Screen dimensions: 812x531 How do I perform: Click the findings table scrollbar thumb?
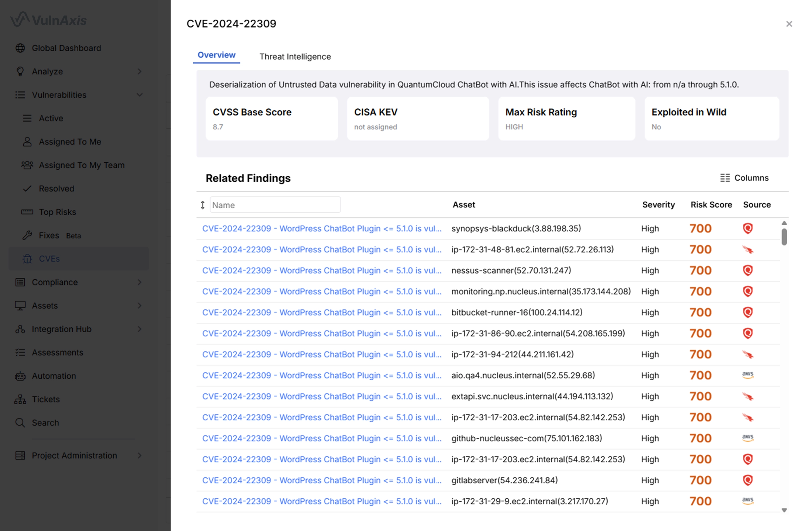click(x=784, y=237)
